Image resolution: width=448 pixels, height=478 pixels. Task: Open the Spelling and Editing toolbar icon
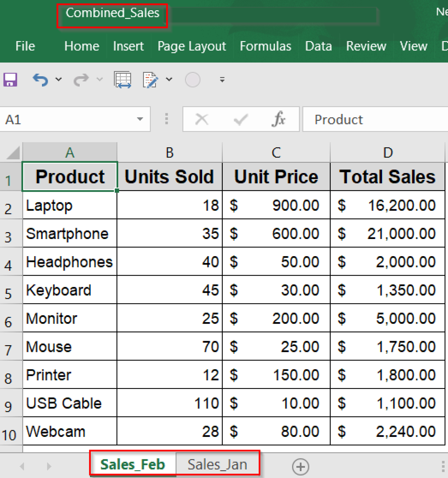pyautogui.click(x=150, y=80)
